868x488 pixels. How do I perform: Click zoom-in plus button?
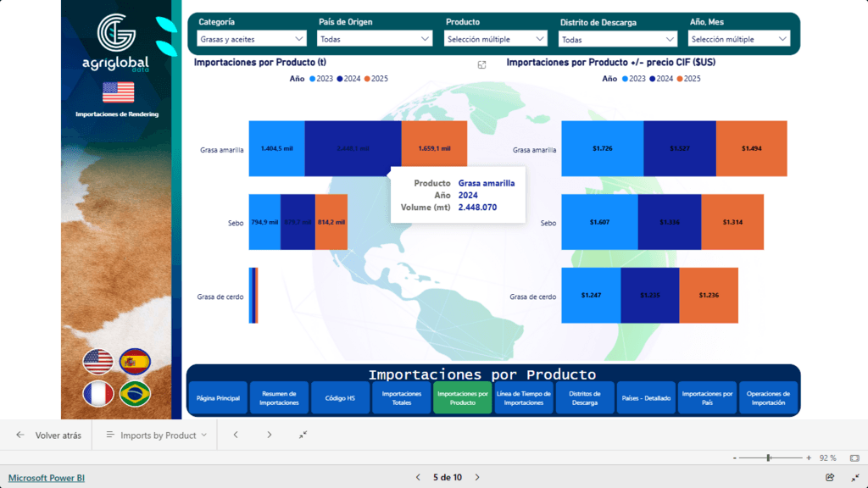pos(809,457)
